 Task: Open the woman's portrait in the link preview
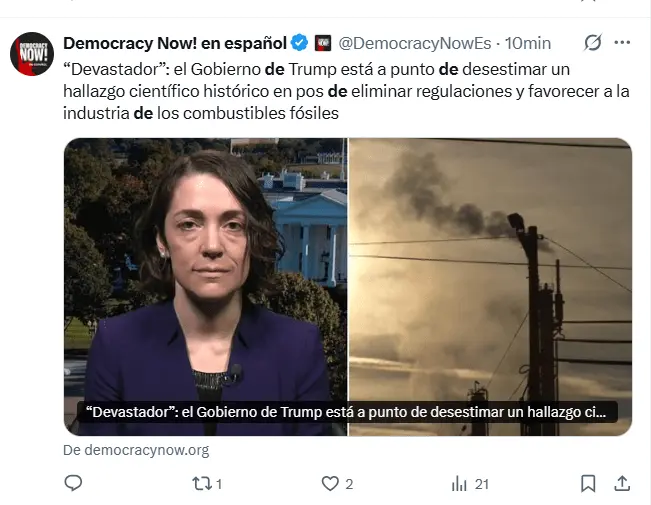(206, 287)
